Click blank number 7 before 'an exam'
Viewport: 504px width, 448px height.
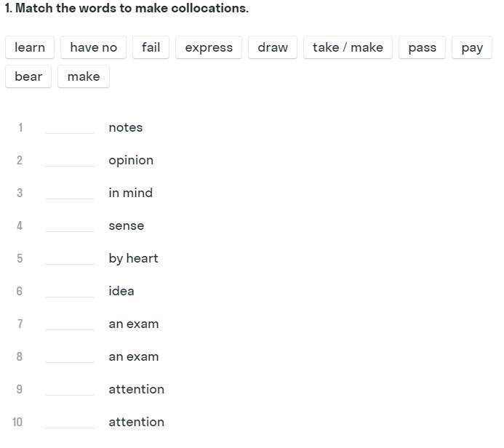point(70,324)
